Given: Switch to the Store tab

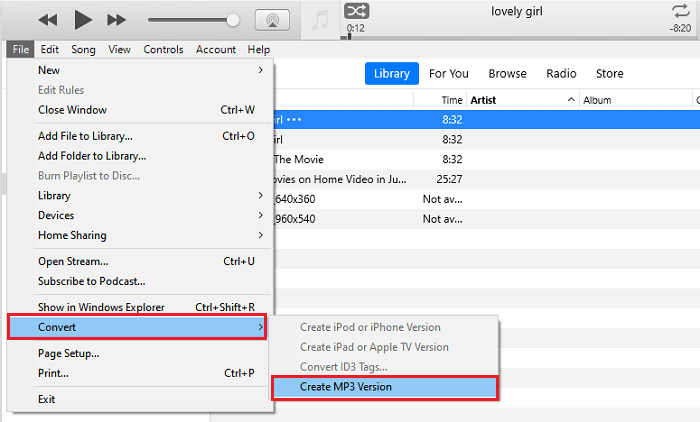Looking at the screenshot, I should 609,73.
